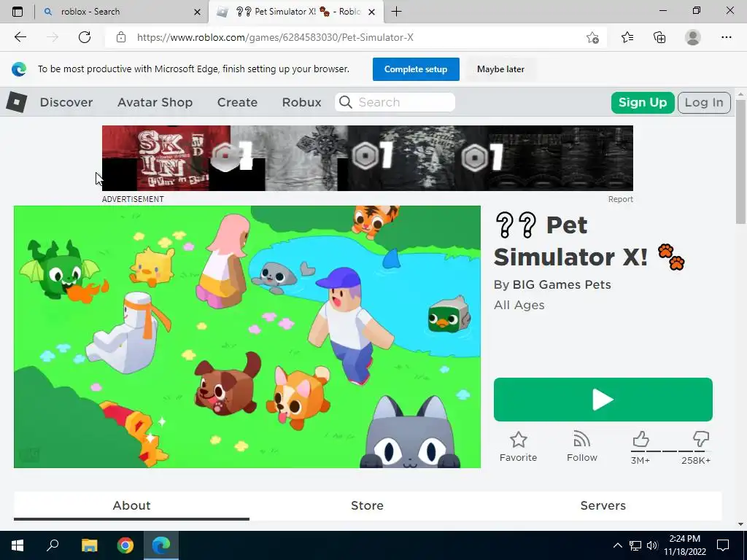
Task: Open the Favorites list icon
Action: (x=627, y=37)
